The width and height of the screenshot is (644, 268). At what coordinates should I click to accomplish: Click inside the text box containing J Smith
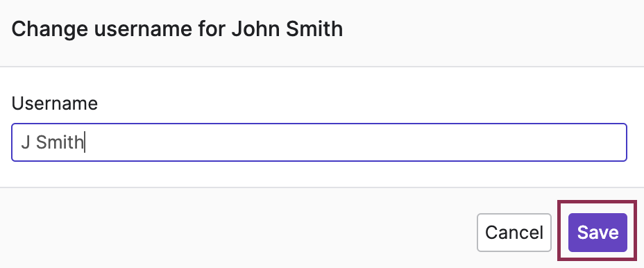319,142
